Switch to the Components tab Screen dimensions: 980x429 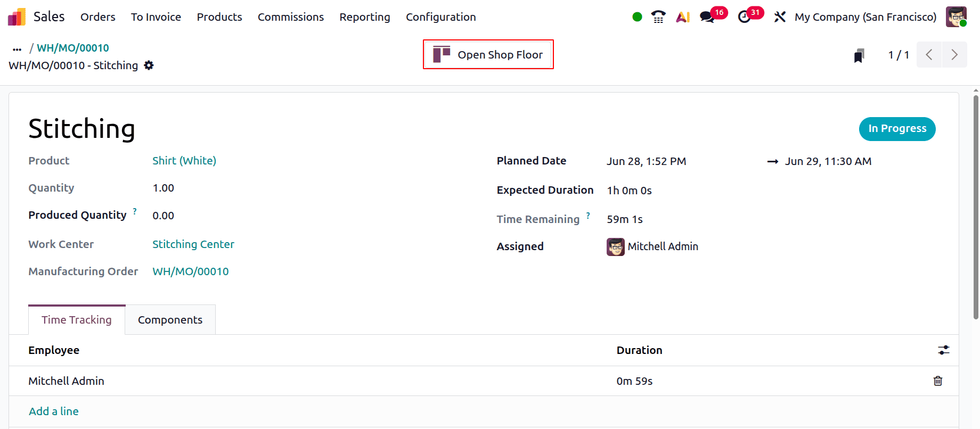(x=170, y=320)
